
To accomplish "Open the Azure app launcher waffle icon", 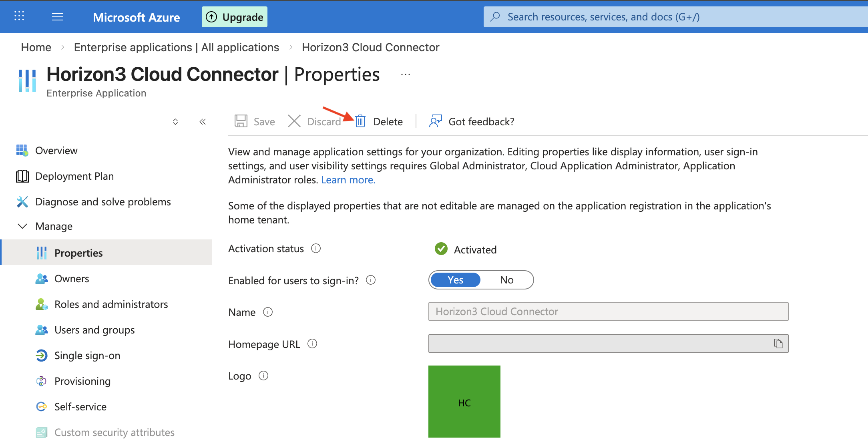I will (x=19, y=17).
